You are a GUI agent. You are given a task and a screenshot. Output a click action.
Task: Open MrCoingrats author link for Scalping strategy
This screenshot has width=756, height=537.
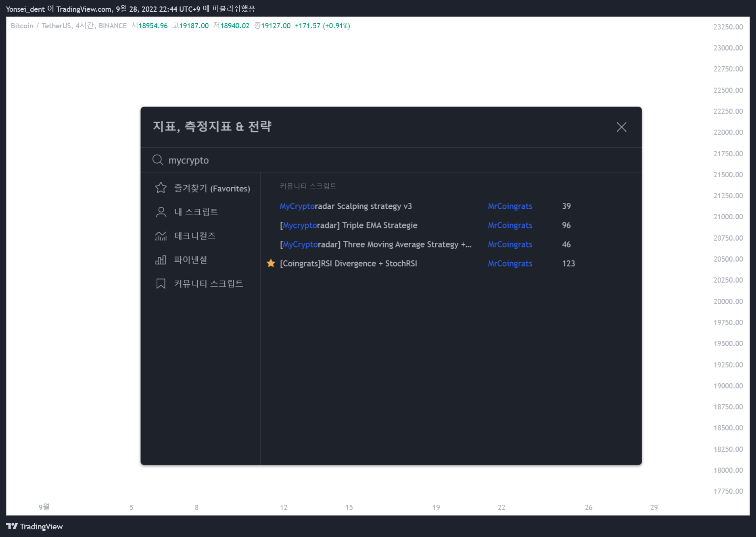(510, 206)
